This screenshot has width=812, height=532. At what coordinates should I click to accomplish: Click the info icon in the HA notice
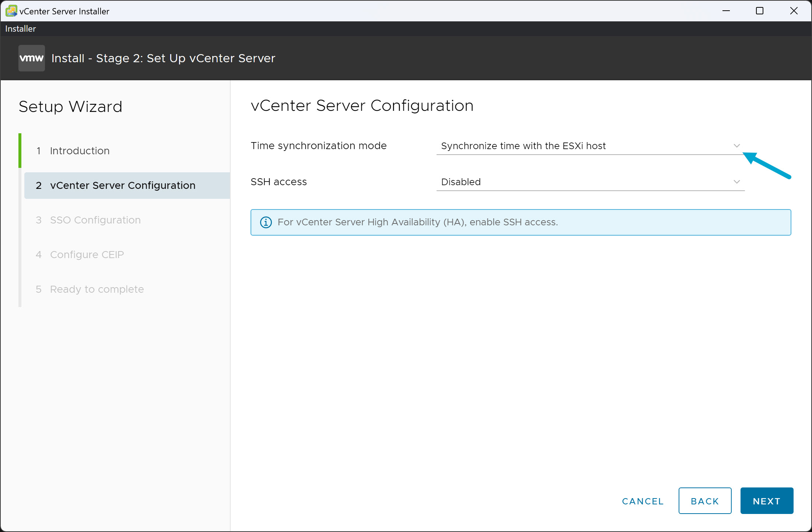(266, 222)
